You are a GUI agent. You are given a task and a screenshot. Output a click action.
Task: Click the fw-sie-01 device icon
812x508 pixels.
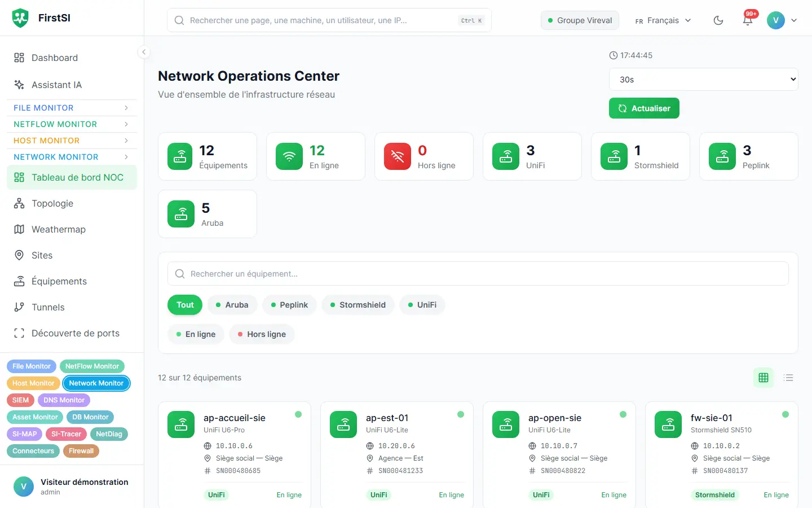pyautogui.click(x=668, y=424)
